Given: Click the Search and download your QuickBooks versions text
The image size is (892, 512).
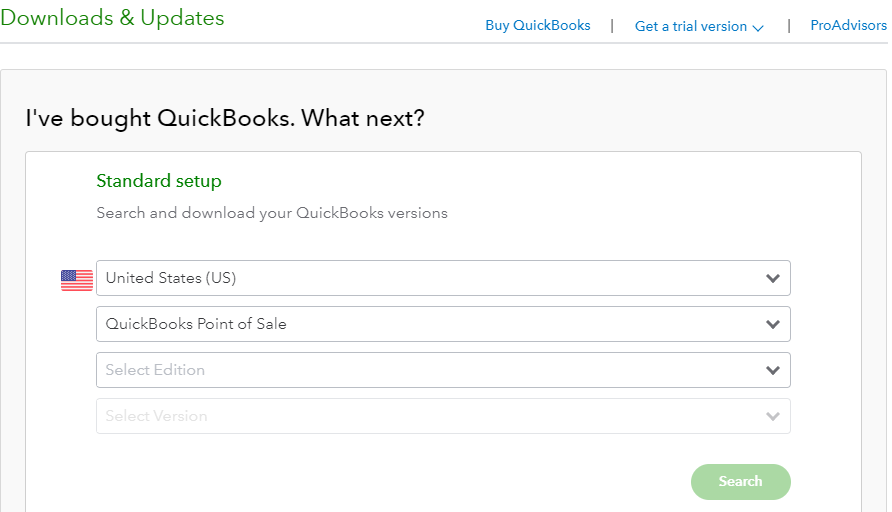Looking at the screenshot, I should point(272,213).
